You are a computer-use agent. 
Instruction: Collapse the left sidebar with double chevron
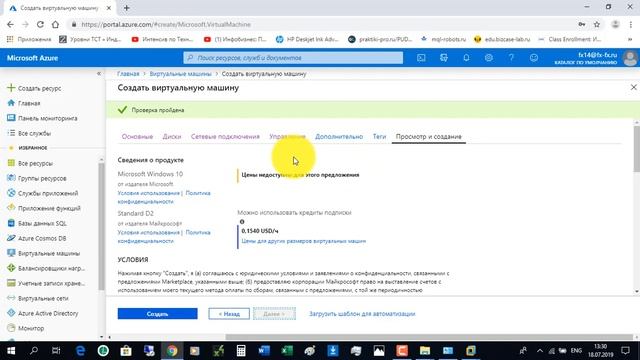click(x=99, y=73)
